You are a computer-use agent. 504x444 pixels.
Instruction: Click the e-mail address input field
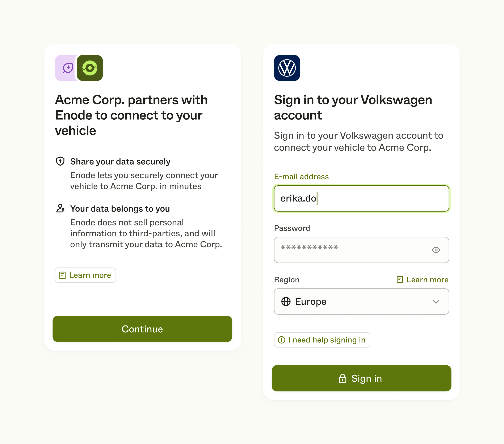361,198
